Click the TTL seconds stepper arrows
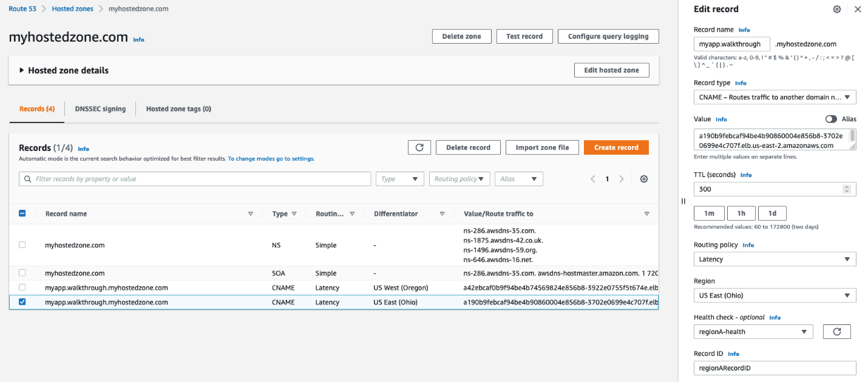Screen dimensions: 868x382 pyautogui.click(x=846, y=189)
